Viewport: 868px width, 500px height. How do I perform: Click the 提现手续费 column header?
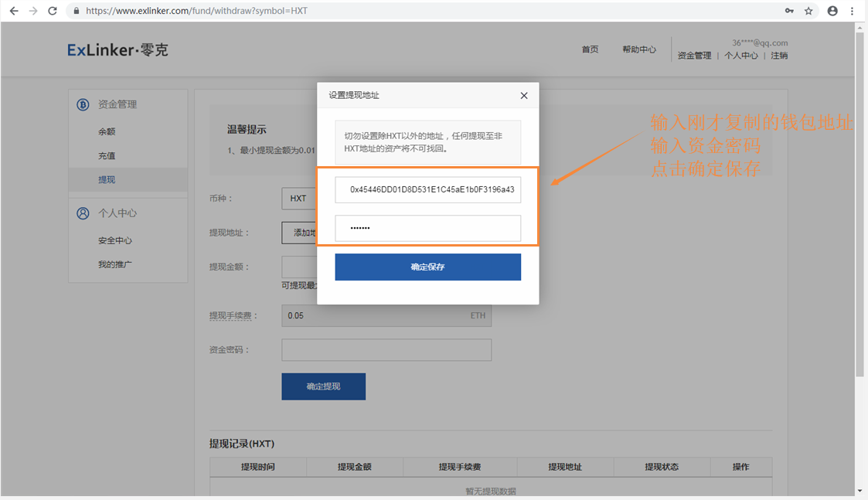pyautogui.click(x=460, y=467)
